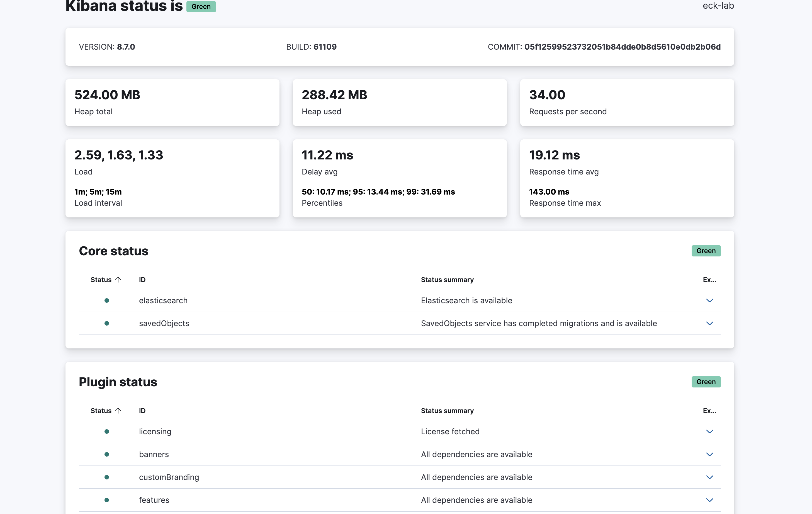The height and width of the screenshot is (514, 812).
Task: Click the licensing green status dot
Action: [106, 431]
